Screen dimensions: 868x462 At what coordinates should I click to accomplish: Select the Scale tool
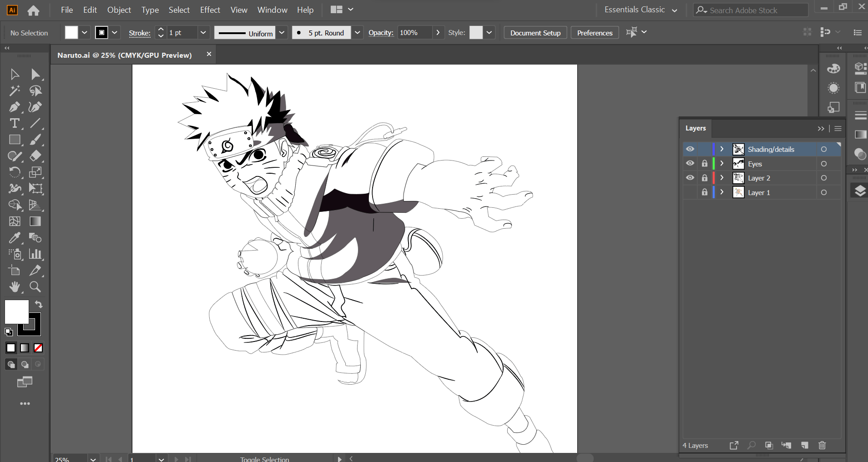click(35, 172)
